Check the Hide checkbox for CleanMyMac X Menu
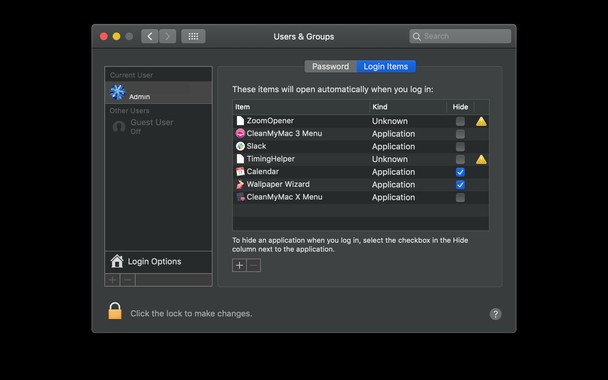This screenshot has width=608, height=380. tap(460, 197)
